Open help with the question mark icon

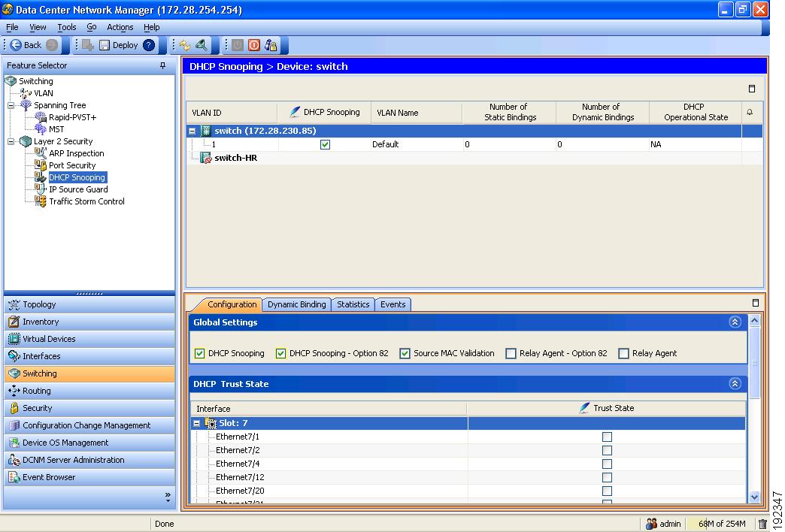(x=149, y=45)
